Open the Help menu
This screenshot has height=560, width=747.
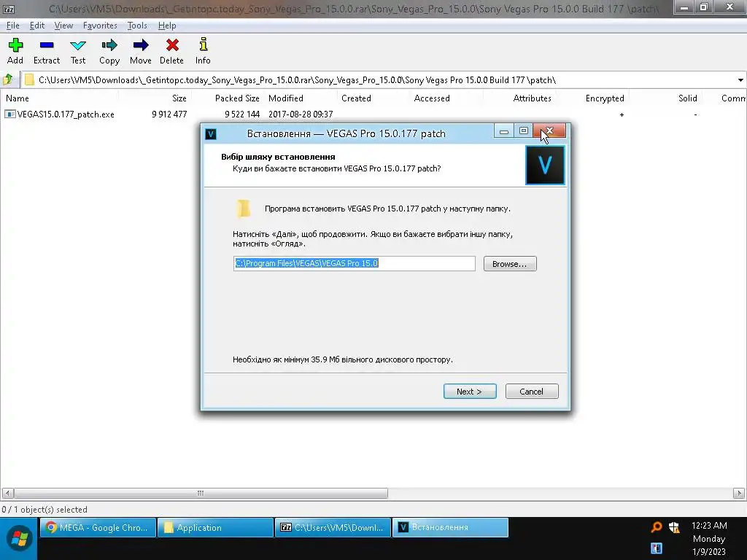click(167, 26)
